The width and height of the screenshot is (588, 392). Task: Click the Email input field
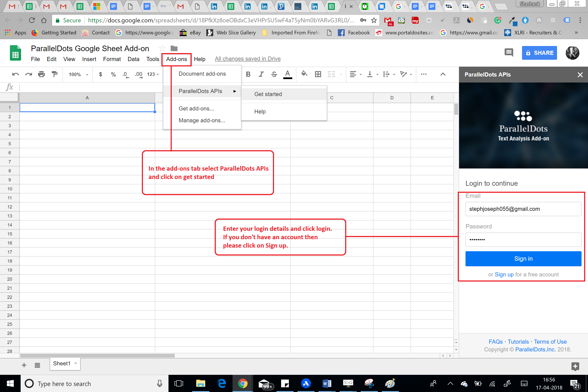point(523,209)
